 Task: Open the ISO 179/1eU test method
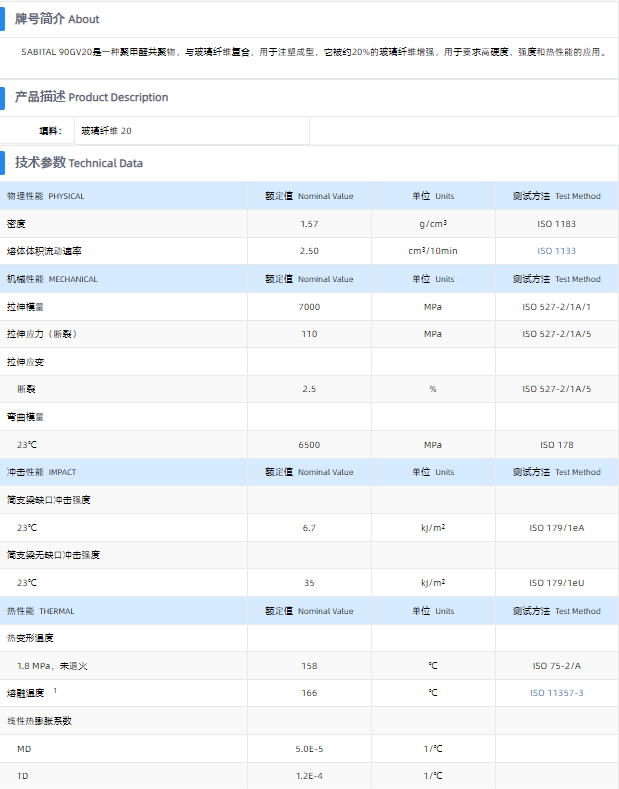556,582
